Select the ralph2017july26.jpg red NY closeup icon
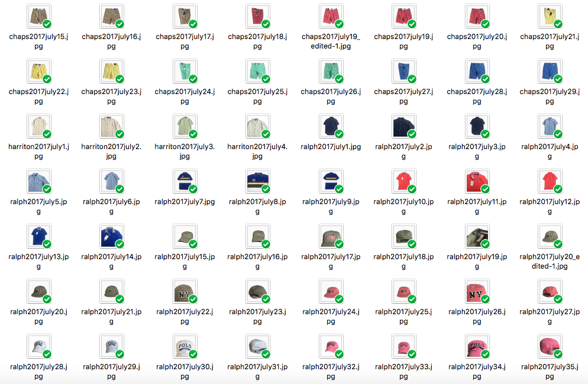This screenshot has width=588, height=384. 477,292
